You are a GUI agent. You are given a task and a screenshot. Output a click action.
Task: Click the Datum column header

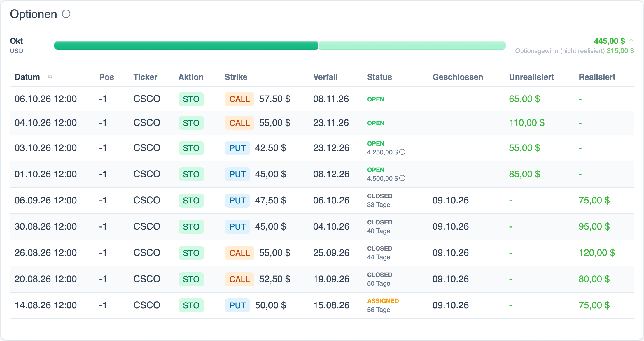click(x=27, y=77)
